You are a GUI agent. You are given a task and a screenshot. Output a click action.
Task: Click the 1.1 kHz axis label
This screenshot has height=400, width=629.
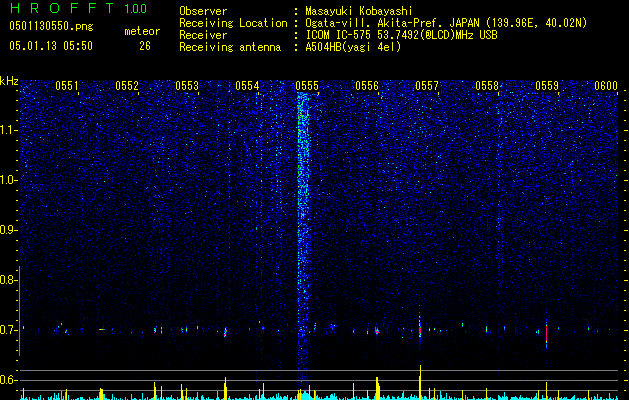8,130
